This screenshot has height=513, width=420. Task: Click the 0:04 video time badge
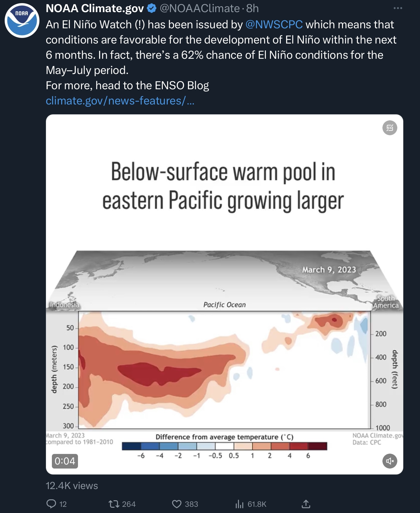pos(65,461)
